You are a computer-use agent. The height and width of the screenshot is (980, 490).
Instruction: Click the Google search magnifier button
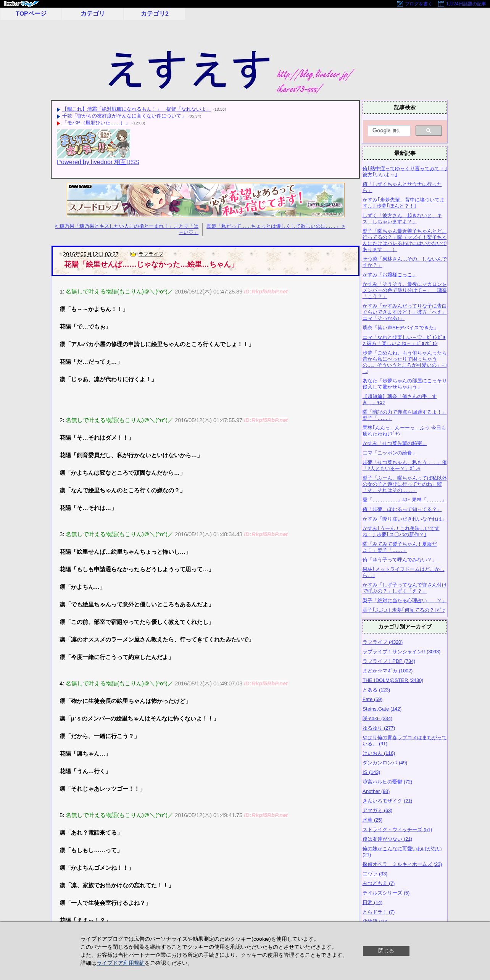(x=429, y=131)
